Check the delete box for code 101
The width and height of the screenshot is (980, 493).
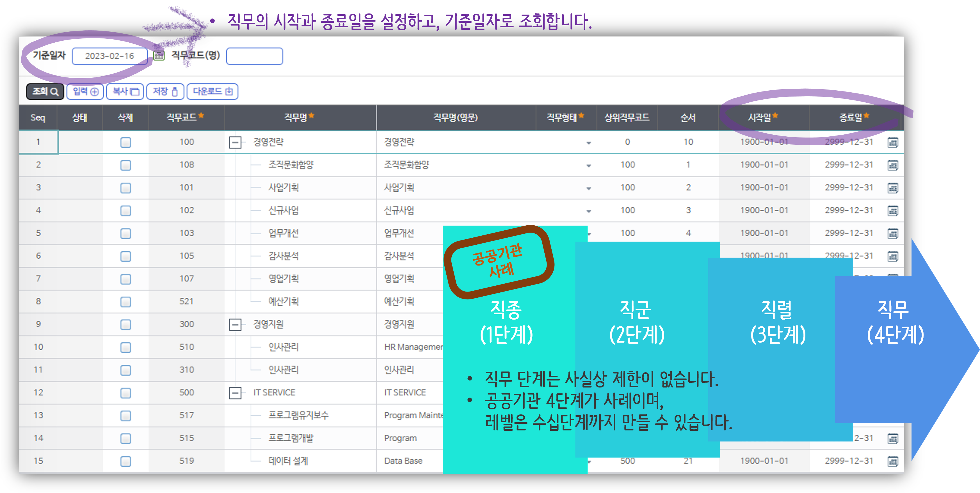pyautogui.click(x=125, y=188)
